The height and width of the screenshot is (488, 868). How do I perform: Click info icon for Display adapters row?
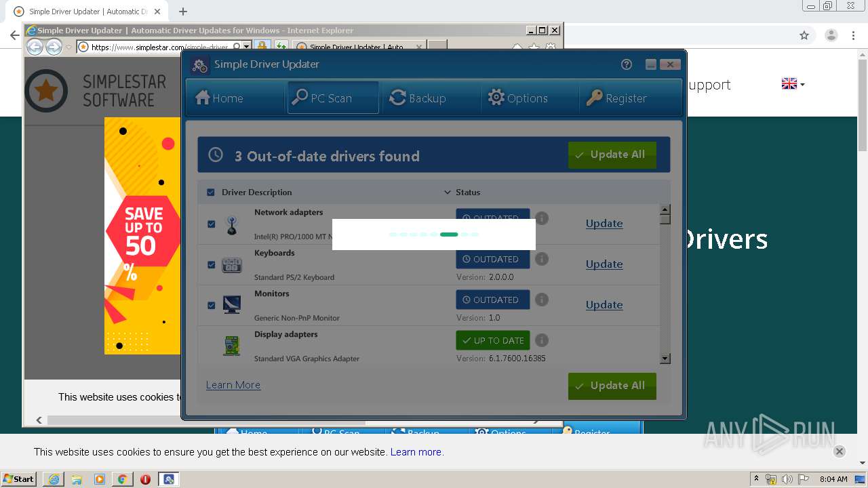point(542,340)
